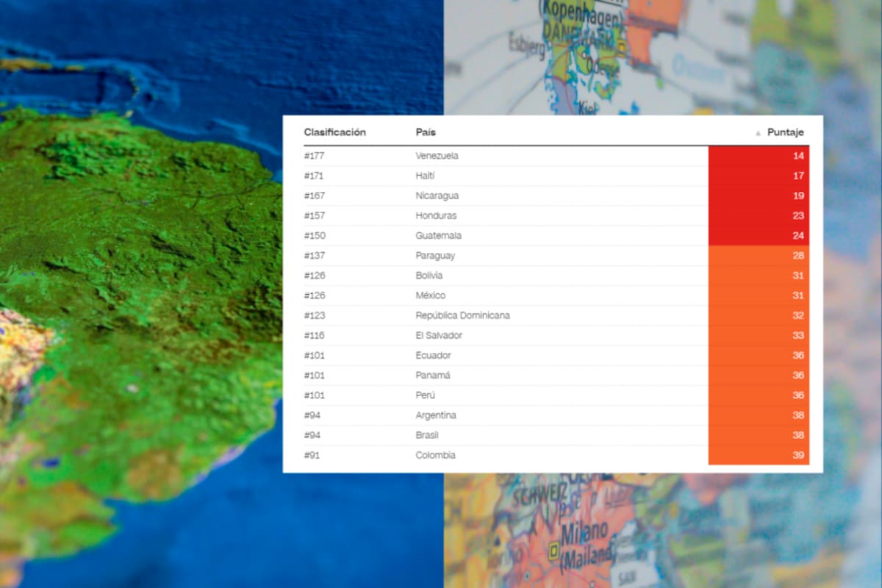882x588 pixels.
Task: Click the Puntaje column header text
Action: 785,132
